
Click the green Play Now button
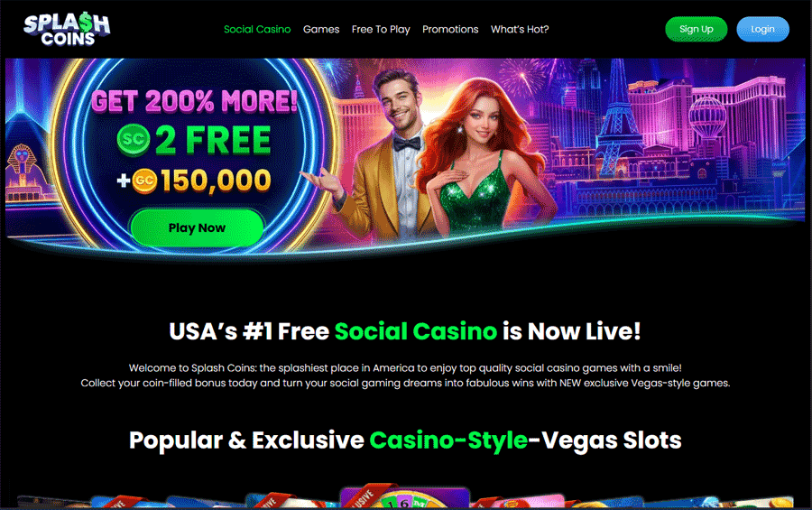point(197,227)
